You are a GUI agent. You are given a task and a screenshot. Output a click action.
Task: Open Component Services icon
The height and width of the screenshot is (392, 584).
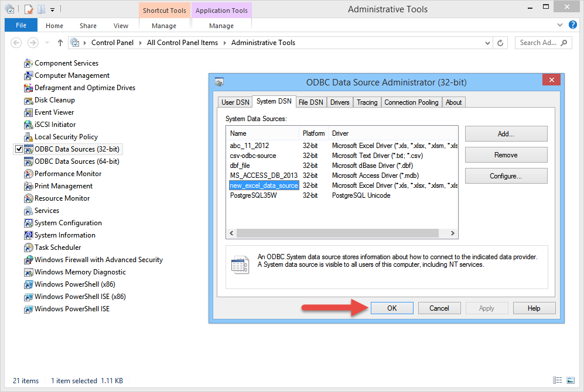[x=28, y=63]
